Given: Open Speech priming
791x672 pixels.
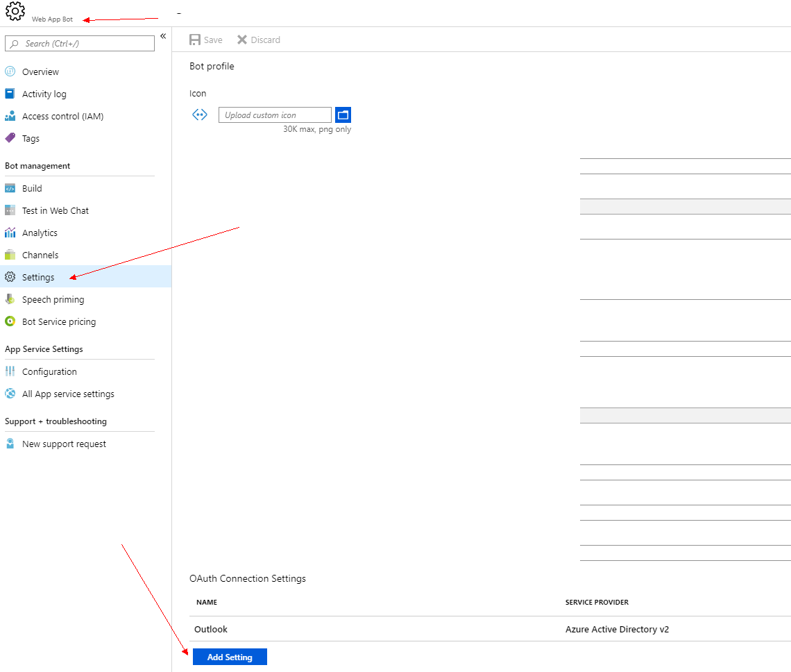Looking at the screenshot, I should click(53, 299).
